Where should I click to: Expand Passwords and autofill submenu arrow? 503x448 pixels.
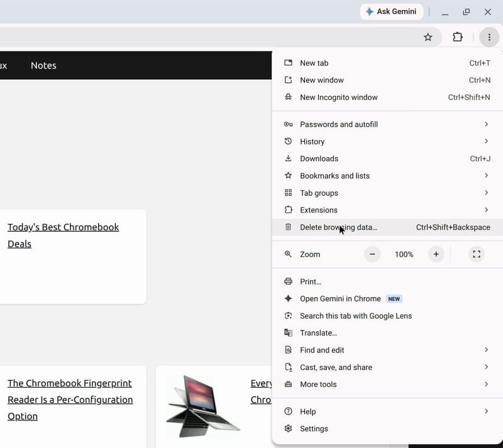coord(486,124)
